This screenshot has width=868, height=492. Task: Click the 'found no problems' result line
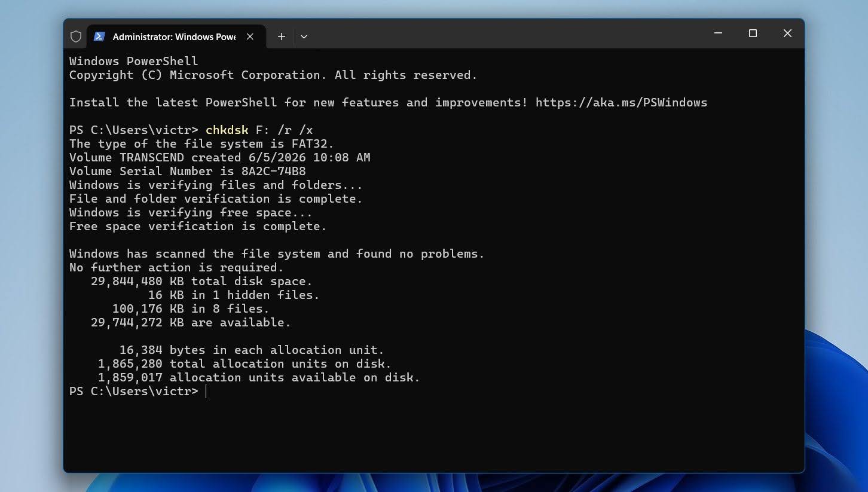click(277, 253)
